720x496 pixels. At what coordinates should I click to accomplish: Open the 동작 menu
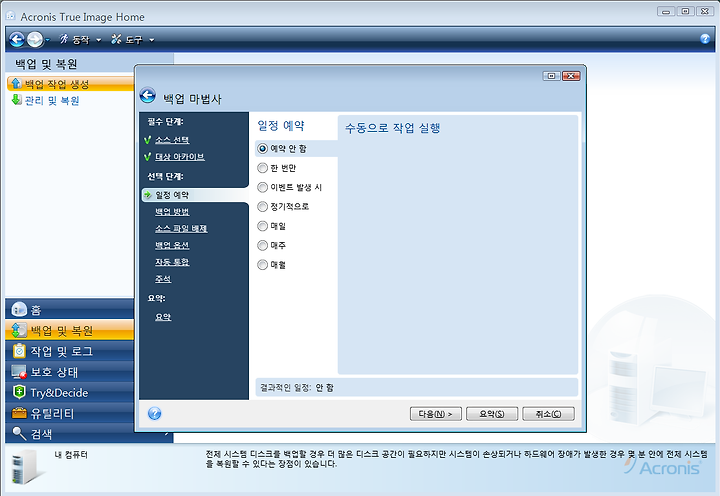[x=80, y=40]
